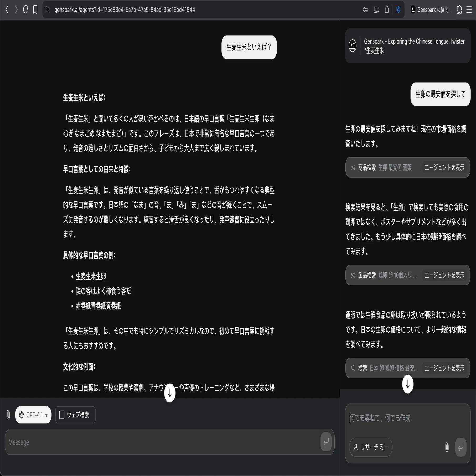Share this page via share icon
This screenshot has height=476, width=476.
387,10
